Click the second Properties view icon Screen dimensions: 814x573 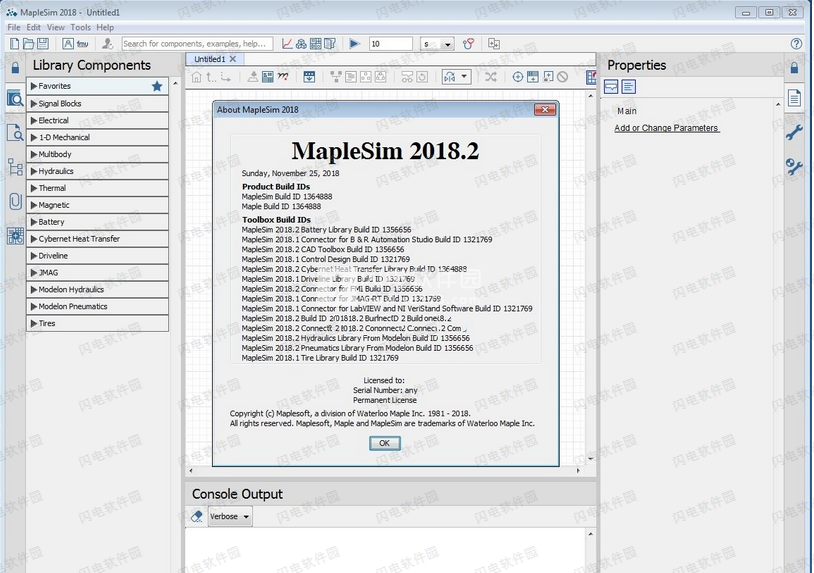[x=628, y=87]
